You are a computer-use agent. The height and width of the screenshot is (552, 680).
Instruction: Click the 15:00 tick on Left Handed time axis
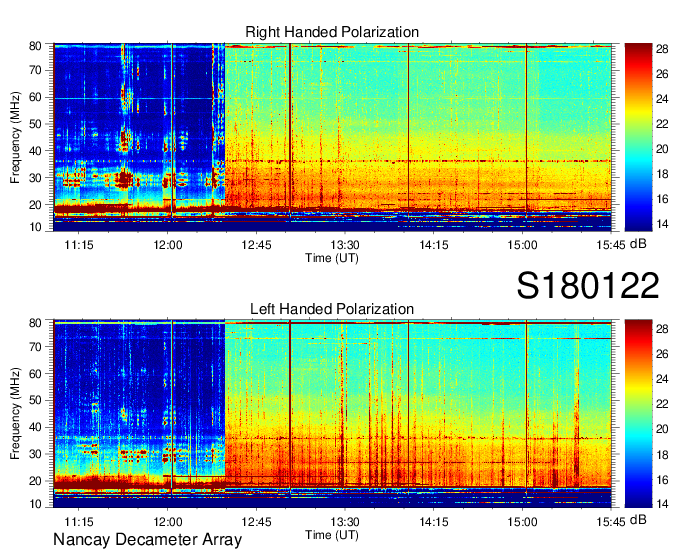pos(522,522)
